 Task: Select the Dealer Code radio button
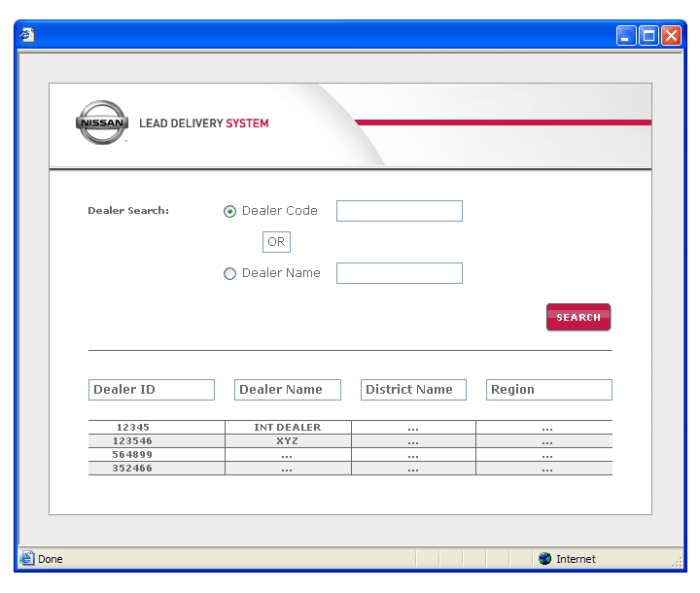230,212
